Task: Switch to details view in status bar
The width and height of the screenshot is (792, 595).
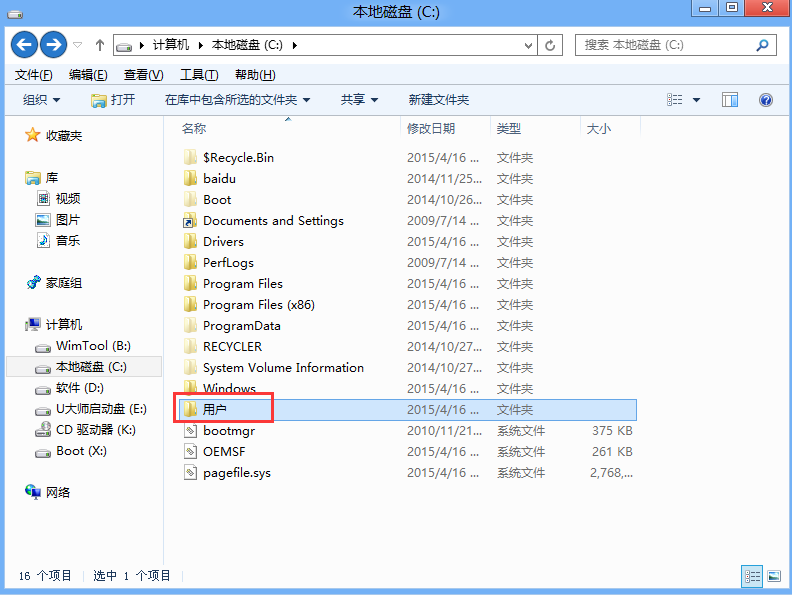Action: click(x=752, y=576)
